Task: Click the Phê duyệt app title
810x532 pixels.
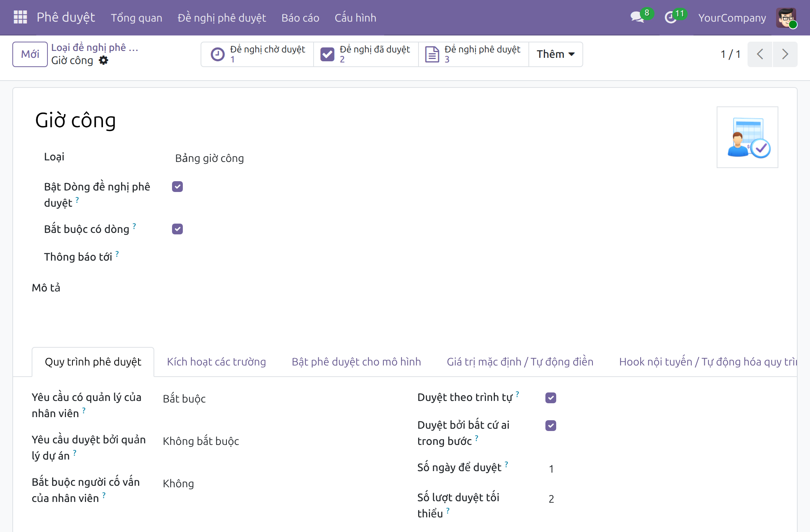Action: pyautogui.click(x=66, y=17)
